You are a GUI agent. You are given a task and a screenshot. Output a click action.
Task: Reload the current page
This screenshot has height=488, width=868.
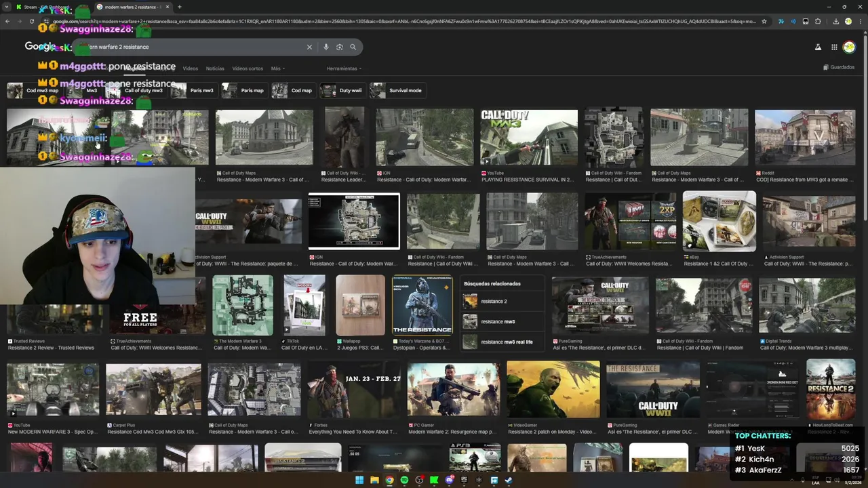(31, 21)
